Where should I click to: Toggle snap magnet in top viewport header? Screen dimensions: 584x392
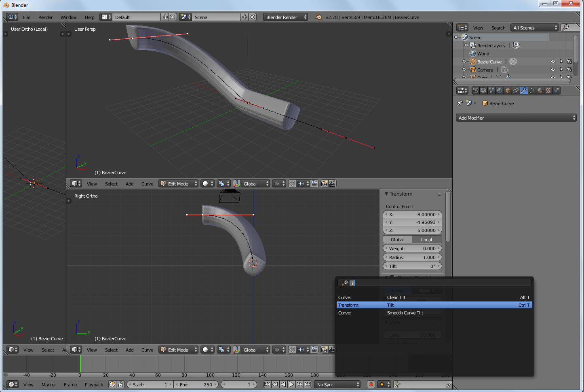(x=292, y=183)
